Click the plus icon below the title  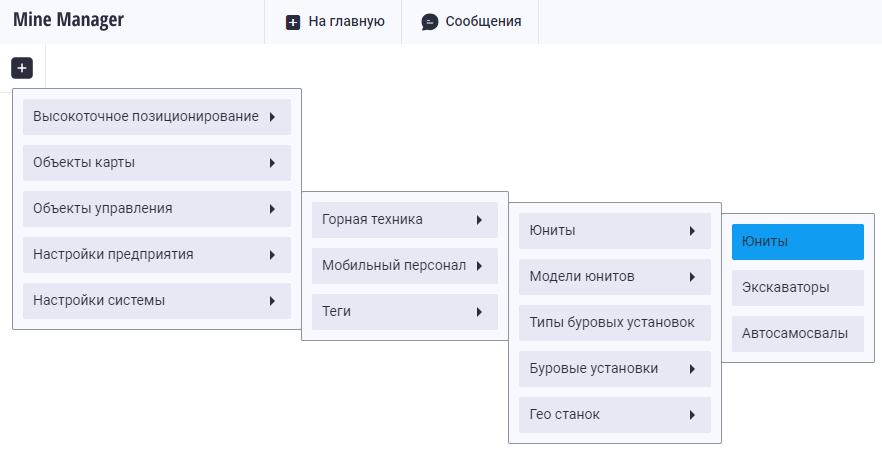coord(22,68)
